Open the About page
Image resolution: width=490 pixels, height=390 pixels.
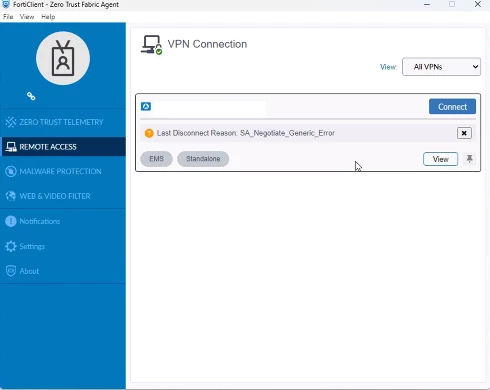tap(63, 271)
